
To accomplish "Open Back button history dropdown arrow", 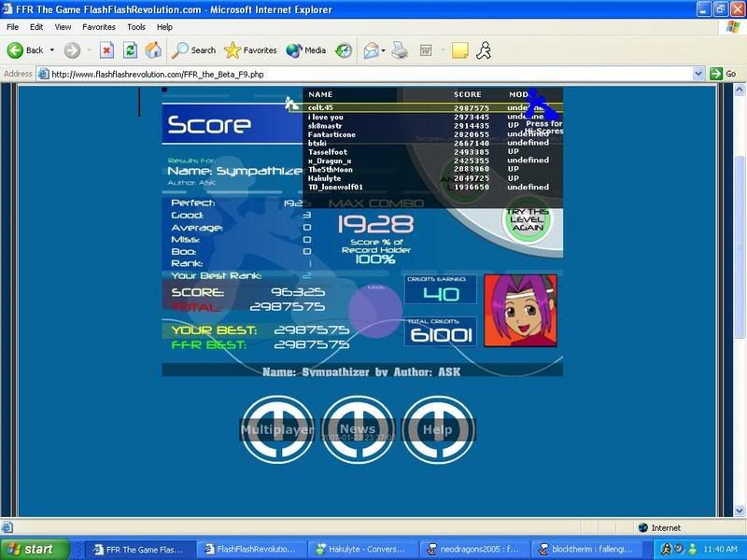I will pos(52,50).
